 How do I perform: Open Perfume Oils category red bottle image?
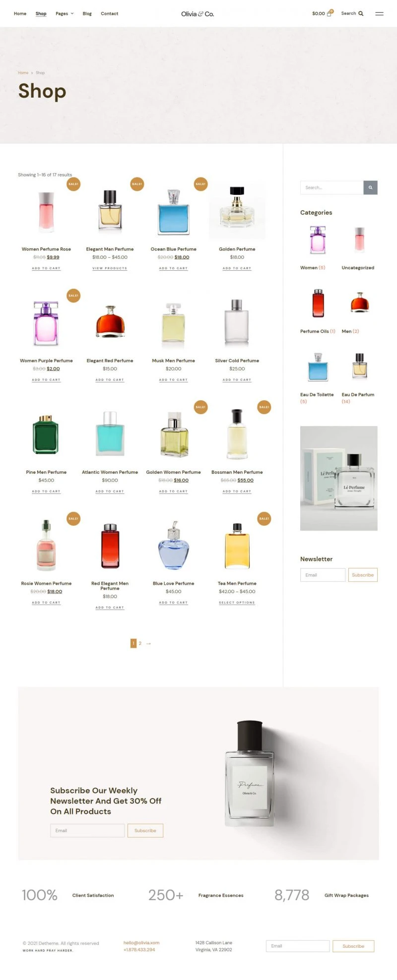click(318, 303)
